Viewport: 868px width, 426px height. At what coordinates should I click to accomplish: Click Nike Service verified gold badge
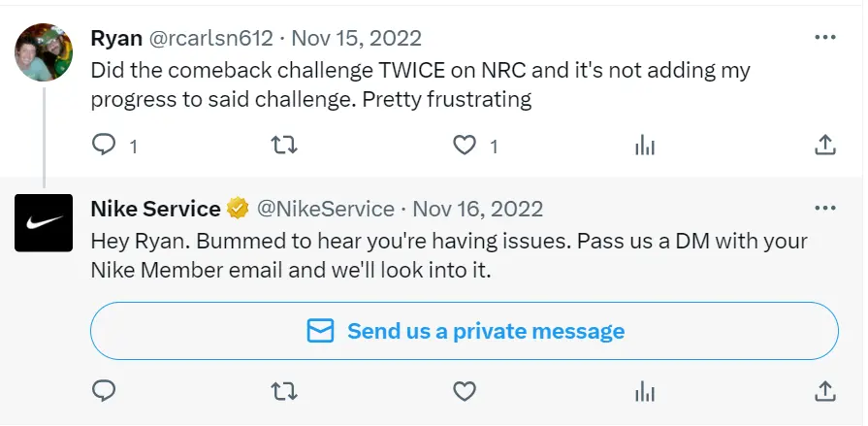(237, 209)
